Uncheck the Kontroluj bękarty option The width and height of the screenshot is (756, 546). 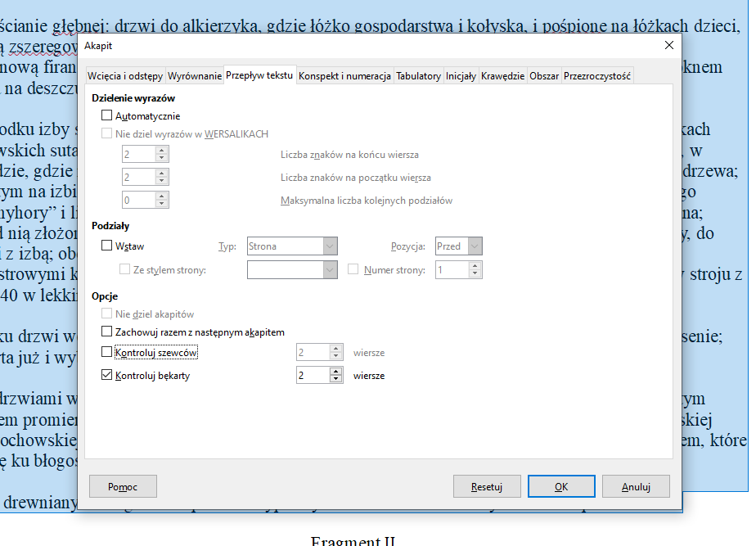coord(107,376)
